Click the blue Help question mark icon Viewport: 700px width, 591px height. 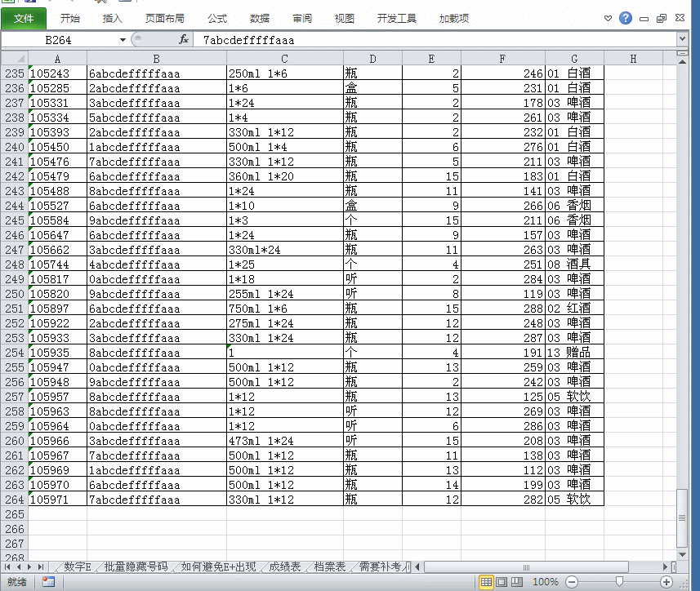click(626, 18)
